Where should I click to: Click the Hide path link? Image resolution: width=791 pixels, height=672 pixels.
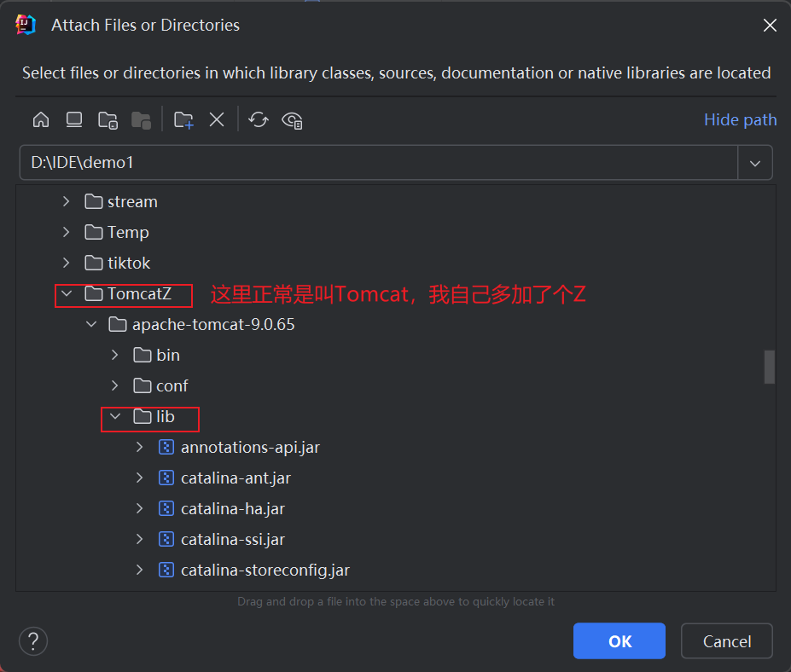coord(740,120)
